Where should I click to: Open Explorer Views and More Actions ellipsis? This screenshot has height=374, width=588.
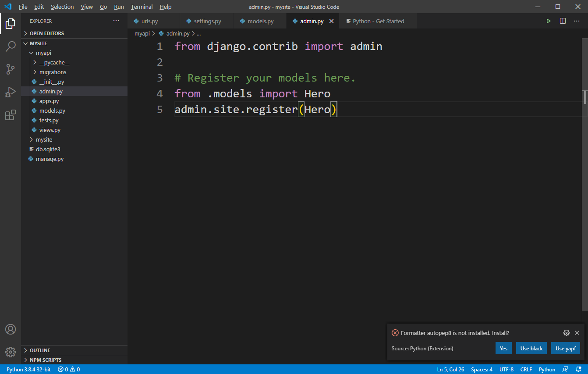point(116,21)
